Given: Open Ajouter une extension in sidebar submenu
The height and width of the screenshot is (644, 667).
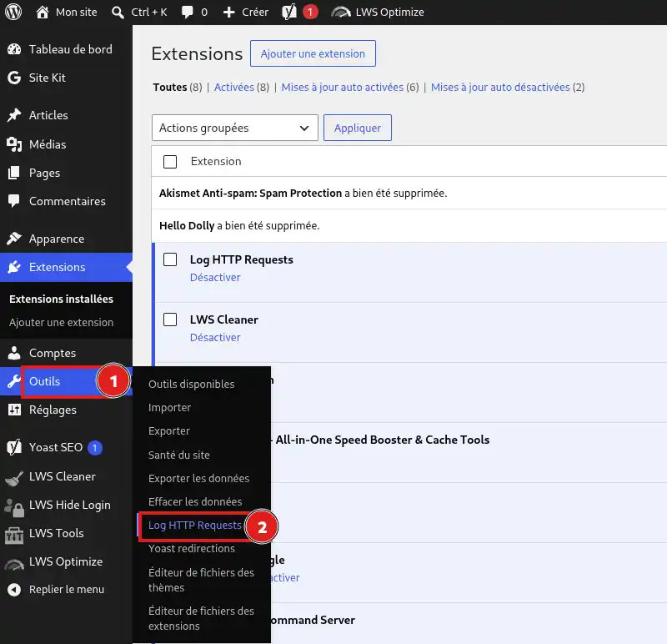Looking at the screenshot, I should (x=61, y=323).
